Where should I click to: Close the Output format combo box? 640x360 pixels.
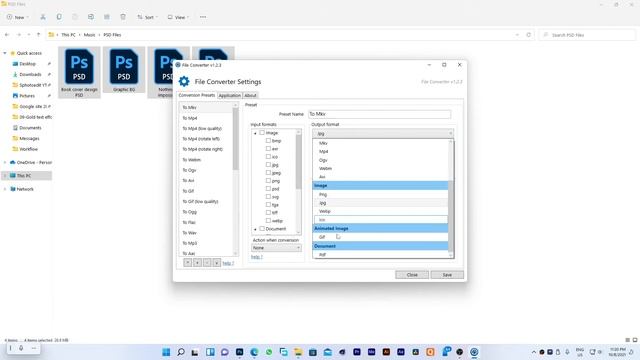[x=383, y=133]
